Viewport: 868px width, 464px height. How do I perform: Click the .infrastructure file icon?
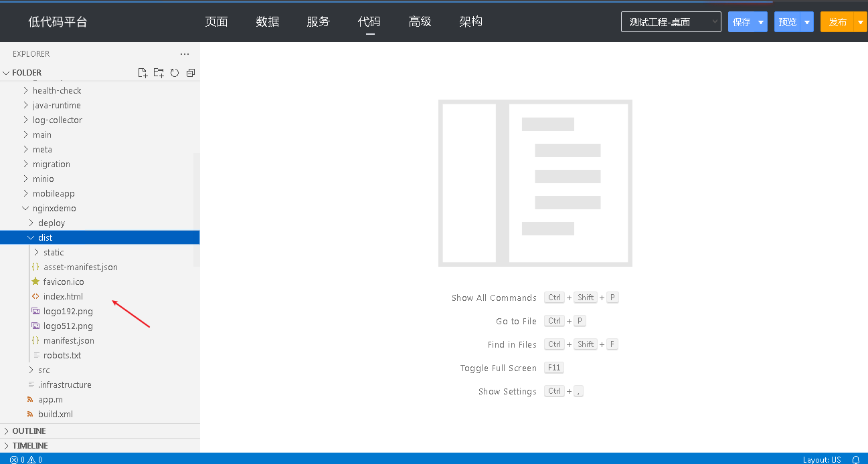30,384
